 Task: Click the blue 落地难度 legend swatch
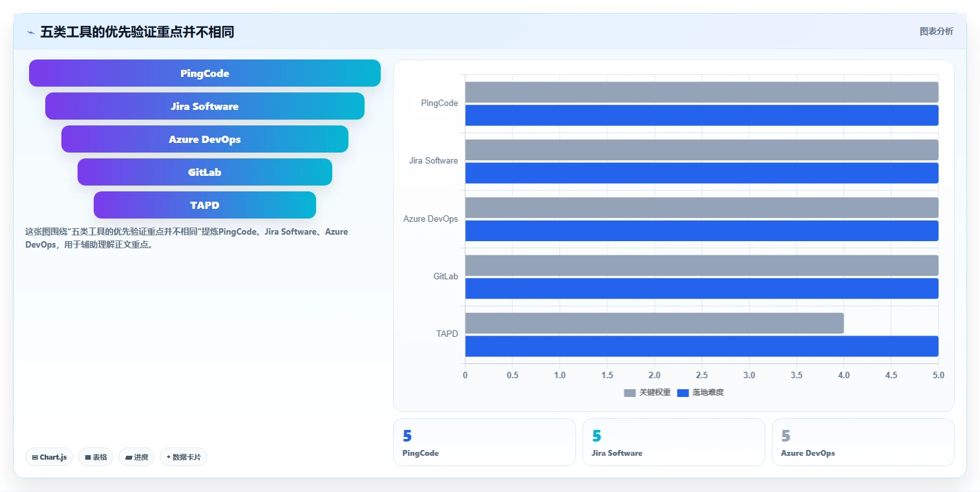[683, 392]
